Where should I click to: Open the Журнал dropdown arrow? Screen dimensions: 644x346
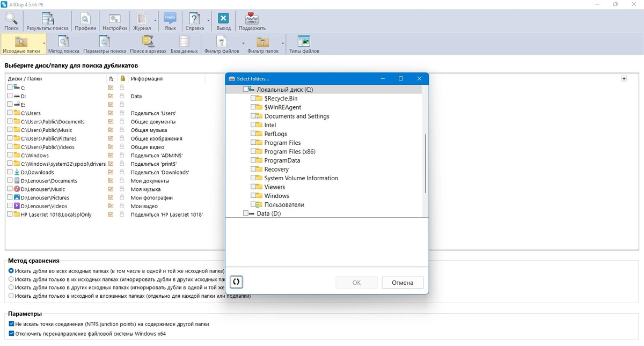coord(155,21)
